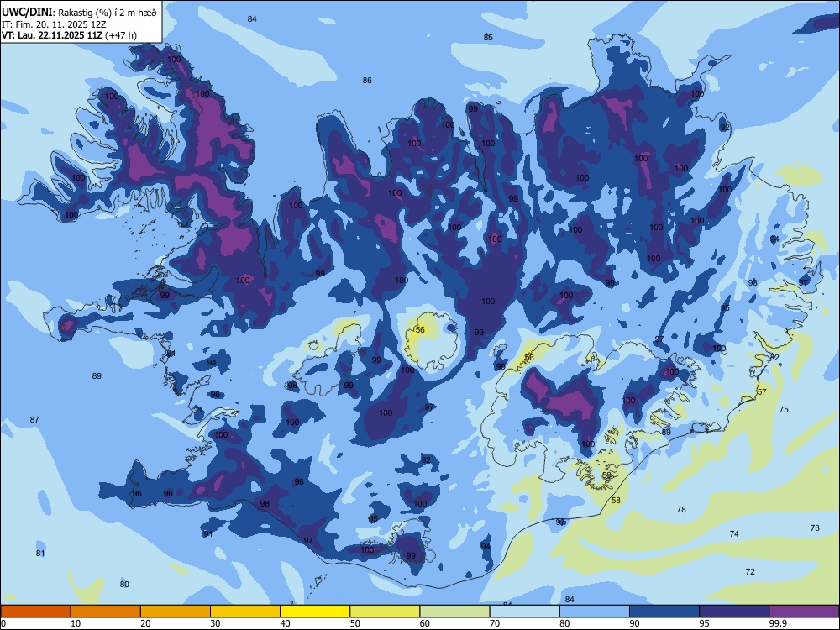The image size is (840, 630).
Task: Click the 30–40% amber legend swatch
Action: [x=245, y=612]
